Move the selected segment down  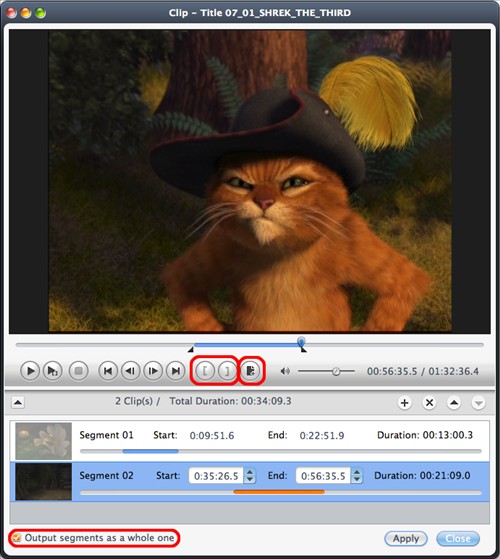click(478, 403)
